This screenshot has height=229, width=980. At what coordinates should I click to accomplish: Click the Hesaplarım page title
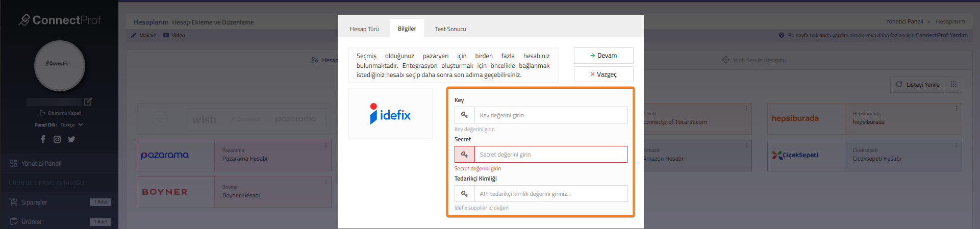(151, 22)
